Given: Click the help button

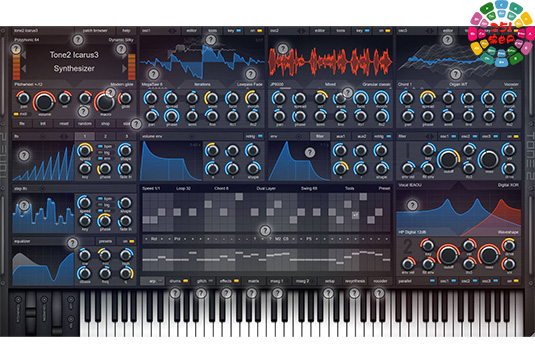Looking at the screenshot, I should (126, 31).
